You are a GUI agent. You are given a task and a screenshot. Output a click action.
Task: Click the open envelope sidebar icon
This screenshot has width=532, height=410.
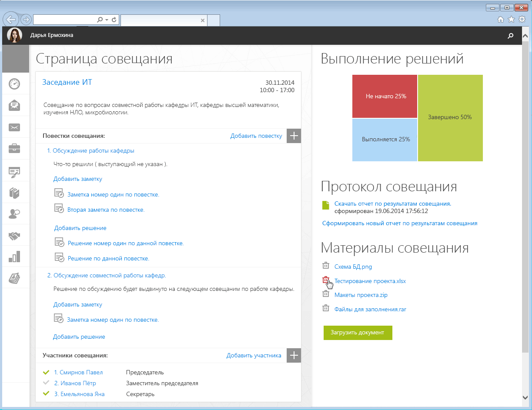pyautogui.click(x=14, y=105)
